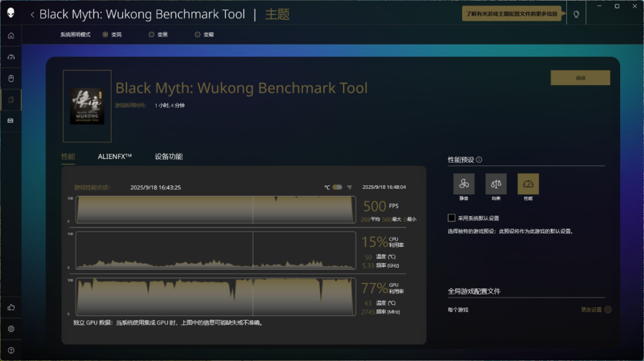
Task: Switch to the 设备功能 tab
Action: [169, 156]
